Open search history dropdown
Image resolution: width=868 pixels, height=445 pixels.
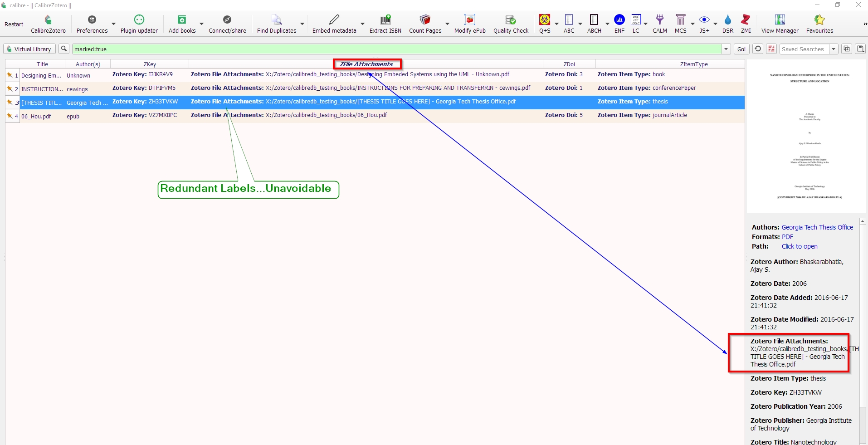726,49
